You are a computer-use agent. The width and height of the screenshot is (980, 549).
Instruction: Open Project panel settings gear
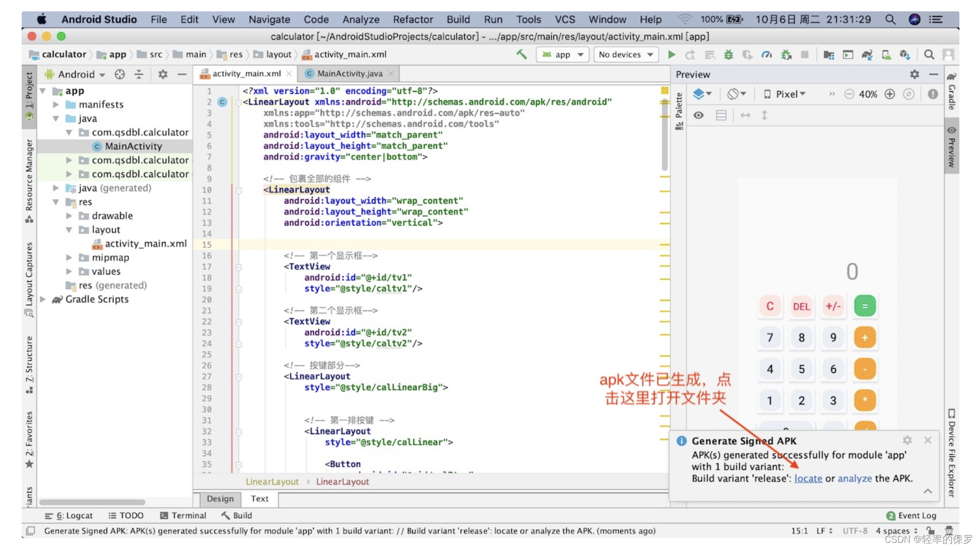pos(163,74)
